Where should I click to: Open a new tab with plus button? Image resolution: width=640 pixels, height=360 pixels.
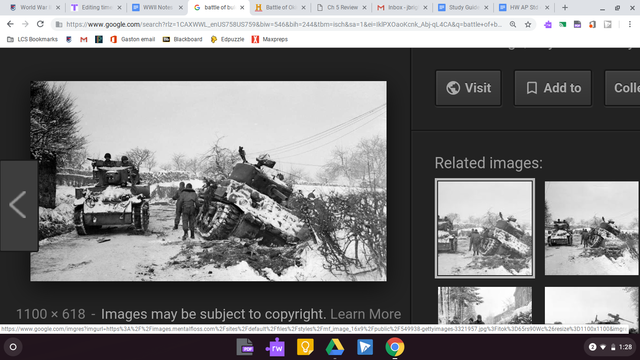click(x=565, y=7)
